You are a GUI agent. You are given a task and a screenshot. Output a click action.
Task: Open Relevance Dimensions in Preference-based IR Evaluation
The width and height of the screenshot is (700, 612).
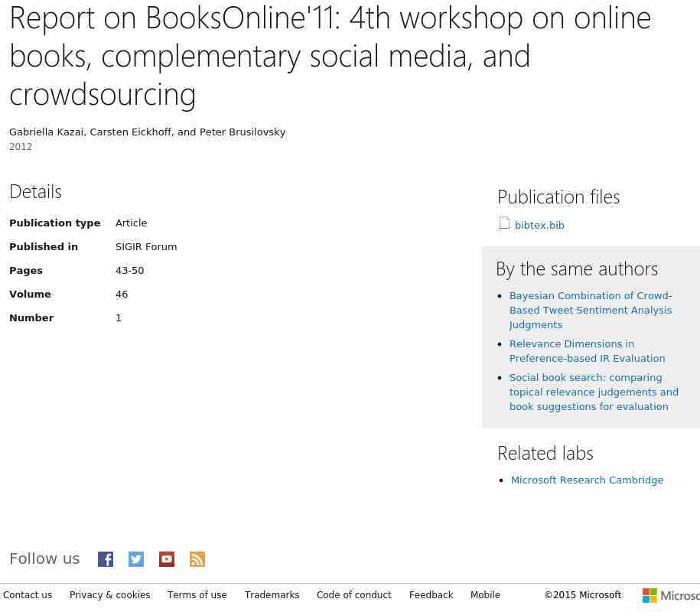(587, 351)
